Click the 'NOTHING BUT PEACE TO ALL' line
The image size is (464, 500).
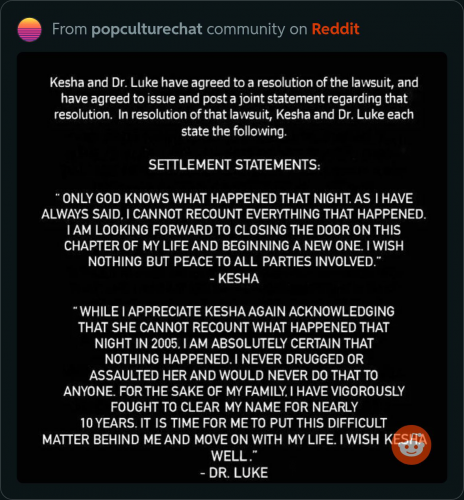[234, 262]
